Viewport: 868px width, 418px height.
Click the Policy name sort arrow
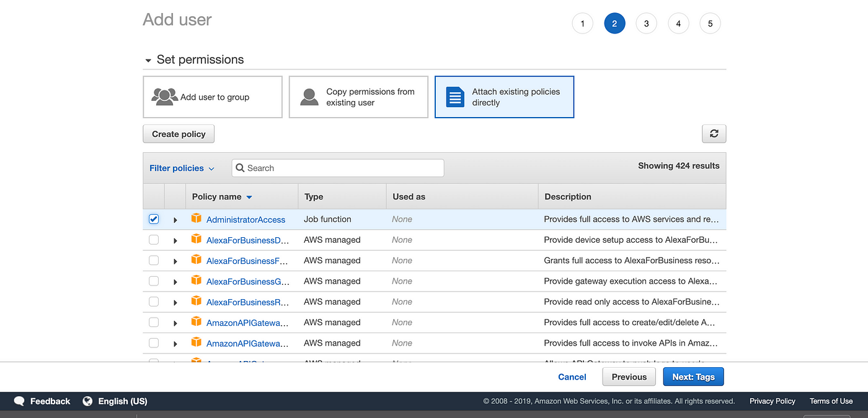(249, 197)
